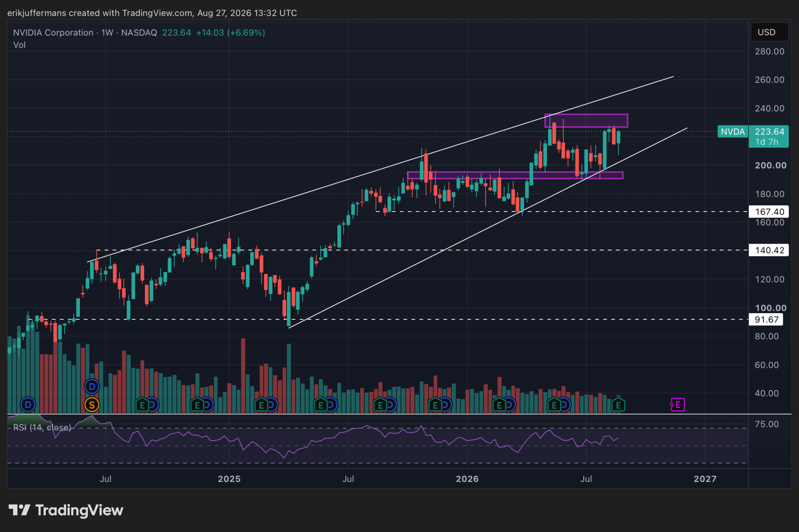The image size is (799, 532).
Task: Select the lower purple support zone rectangle
Action: click(515, 175)
